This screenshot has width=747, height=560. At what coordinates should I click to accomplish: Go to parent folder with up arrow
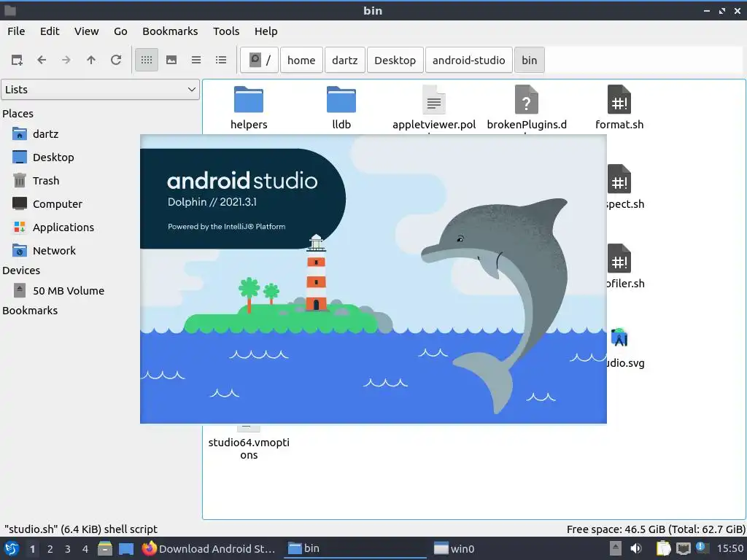click(x=91, y=60)
